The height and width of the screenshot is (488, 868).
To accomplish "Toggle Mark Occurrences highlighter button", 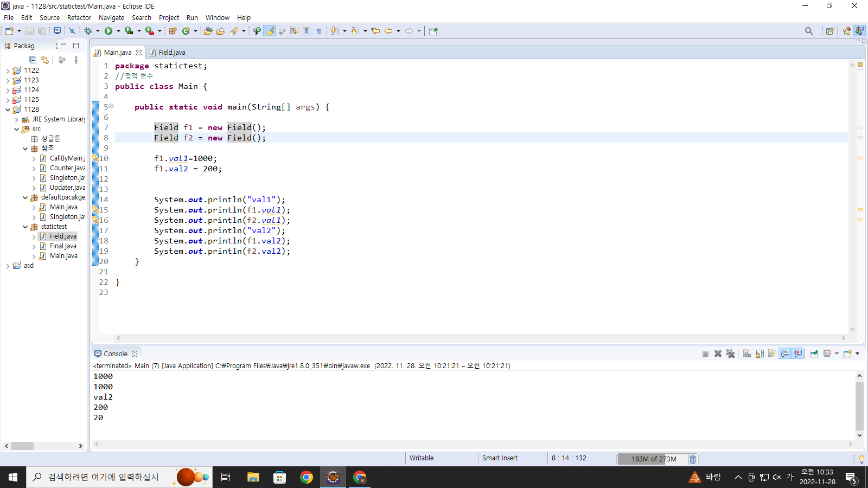I will (270, 31).
